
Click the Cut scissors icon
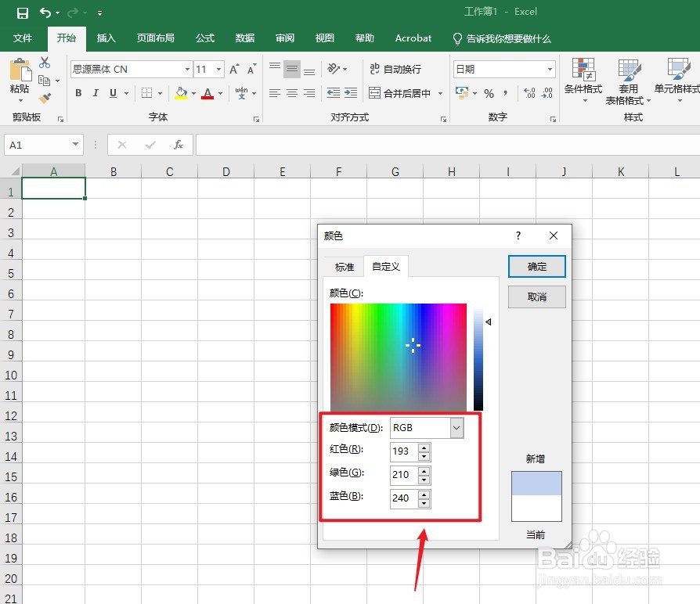point(45,63)
